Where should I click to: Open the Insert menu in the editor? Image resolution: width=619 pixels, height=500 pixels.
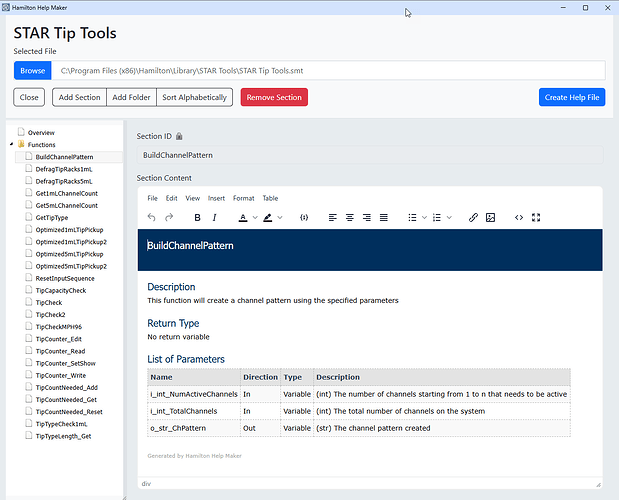[x=216, y=198]
